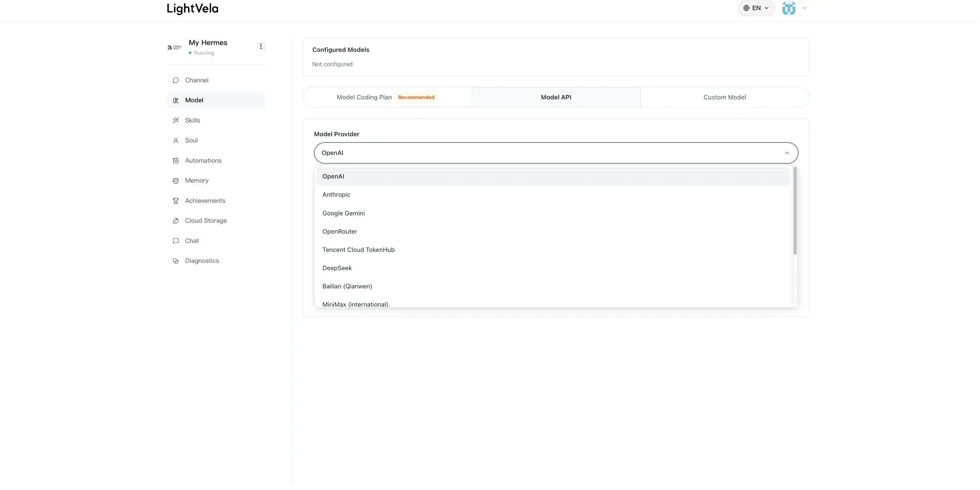
Task: Open the Channel section
Action: click(x=216, y=80)
